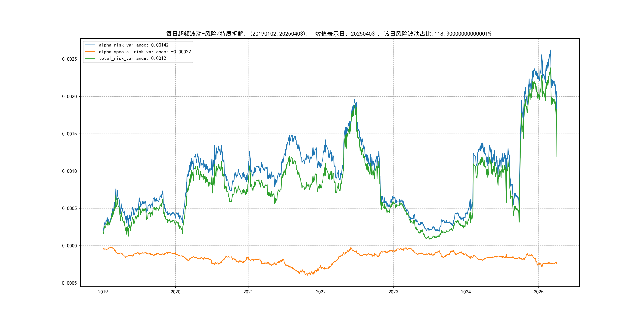Click the chart title text at top

click(x=328, y=34)
